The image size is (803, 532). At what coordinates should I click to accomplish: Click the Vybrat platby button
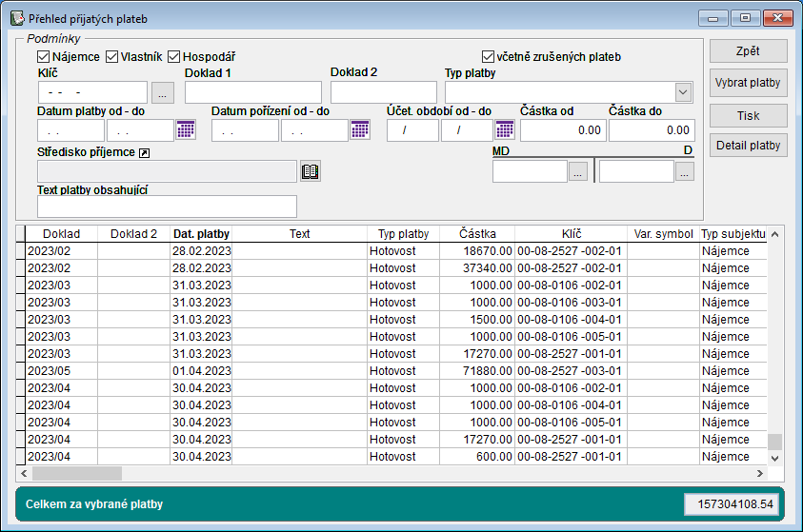[748, 83]
